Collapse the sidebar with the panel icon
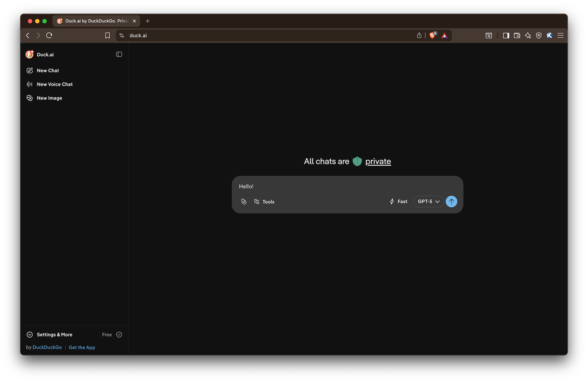 coord(119,54)
